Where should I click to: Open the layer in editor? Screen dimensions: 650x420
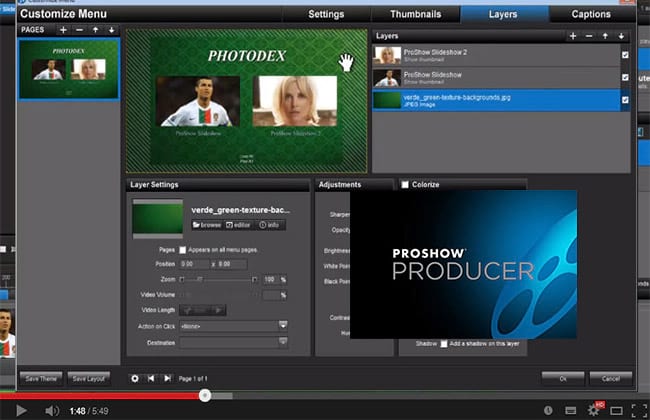[x=238, y=225]
